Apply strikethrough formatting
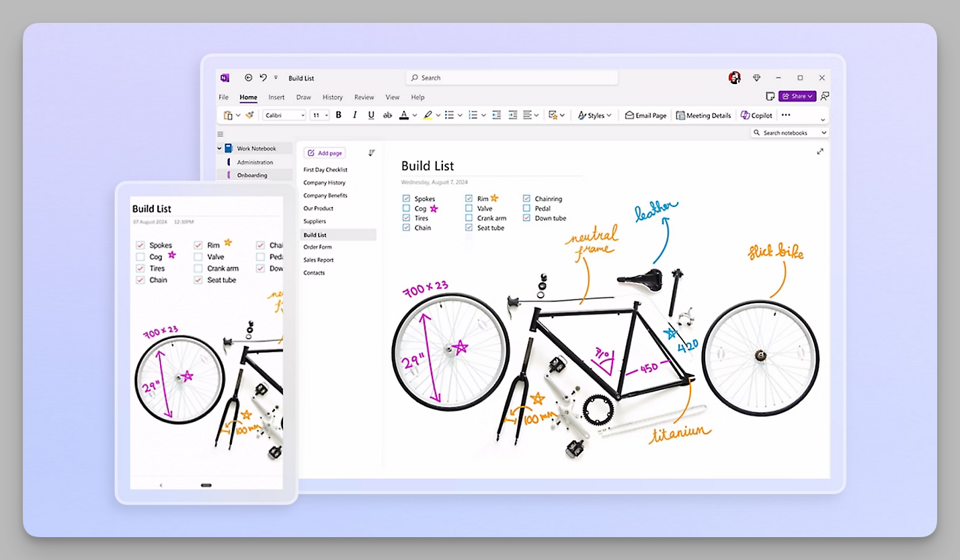Screen dimensions: 960x560 point(387,114)
